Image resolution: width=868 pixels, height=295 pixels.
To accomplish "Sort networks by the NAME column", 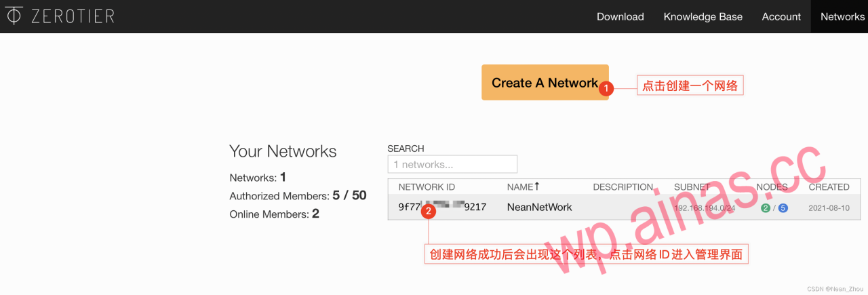I will [519, 187].
